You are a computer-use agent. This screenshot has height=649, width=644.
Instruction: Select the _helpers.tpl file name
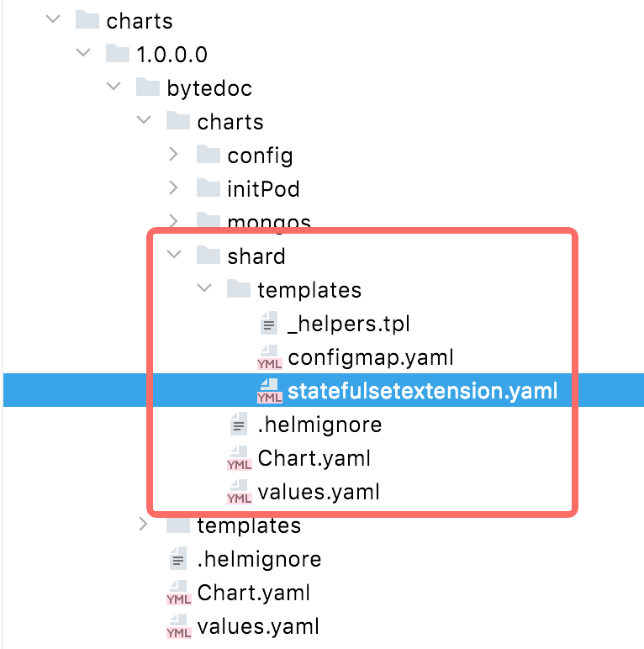point(348,324)
